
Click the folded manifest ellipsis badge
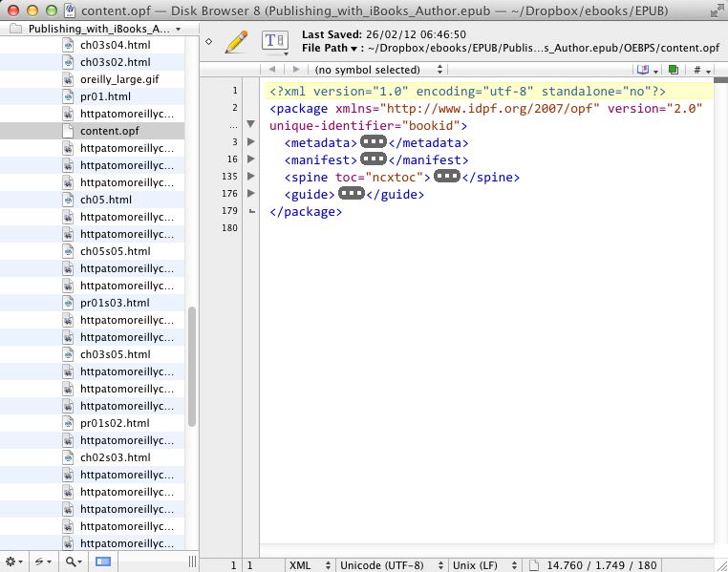pos(374,159)
